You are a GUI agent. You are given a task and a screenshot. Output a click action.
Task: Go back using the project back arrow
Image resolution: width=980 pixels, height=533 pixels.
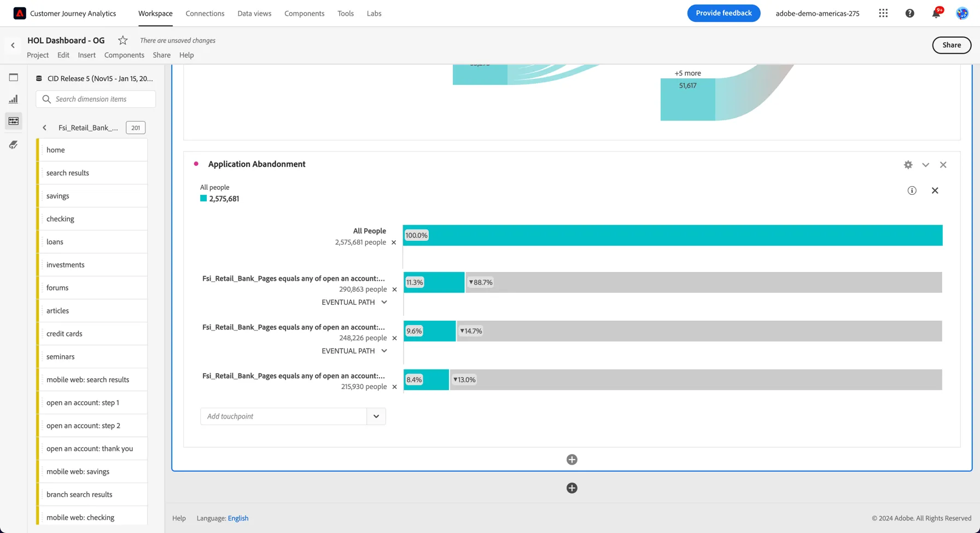13,45
